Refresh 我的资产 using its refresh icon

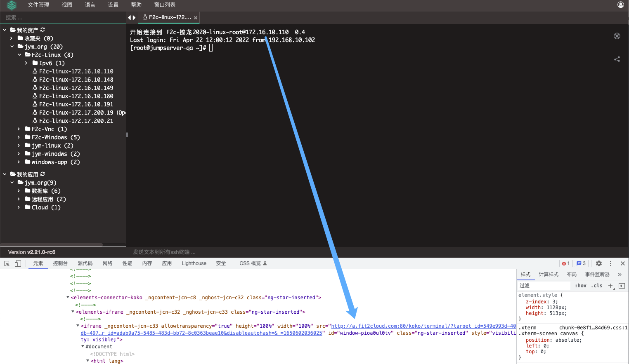tap(43, 29)
